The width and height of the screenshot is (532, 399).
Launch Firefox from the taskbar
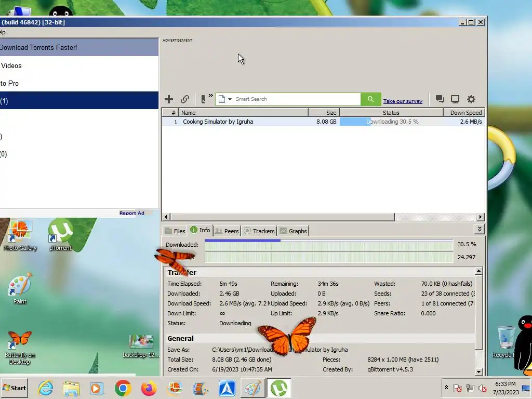tap(149, 388)
